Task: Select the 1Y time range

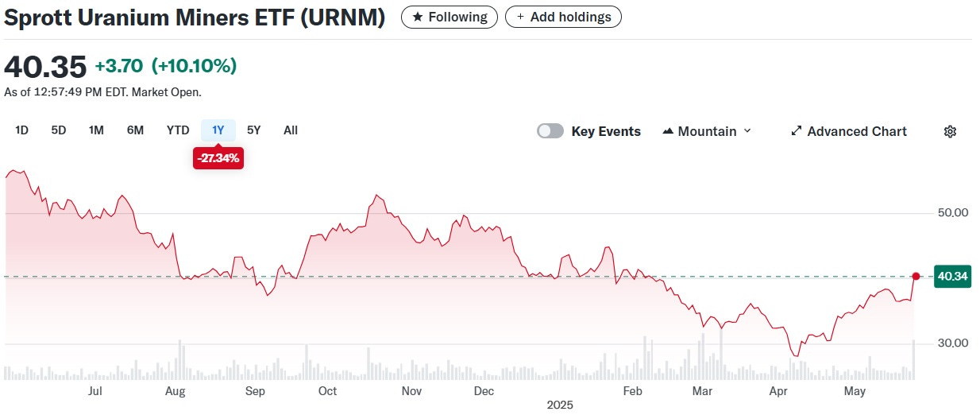Action: click(218, 130)
